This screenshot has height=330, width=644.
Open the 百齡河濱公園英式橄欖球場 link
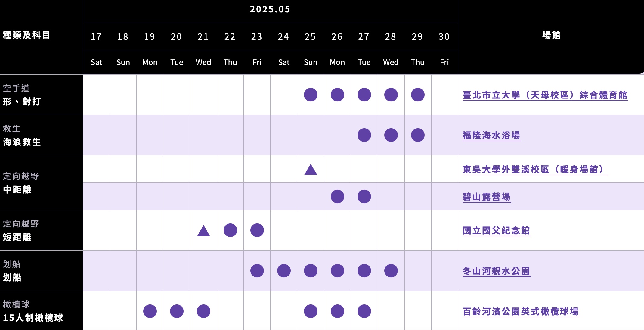521,312
